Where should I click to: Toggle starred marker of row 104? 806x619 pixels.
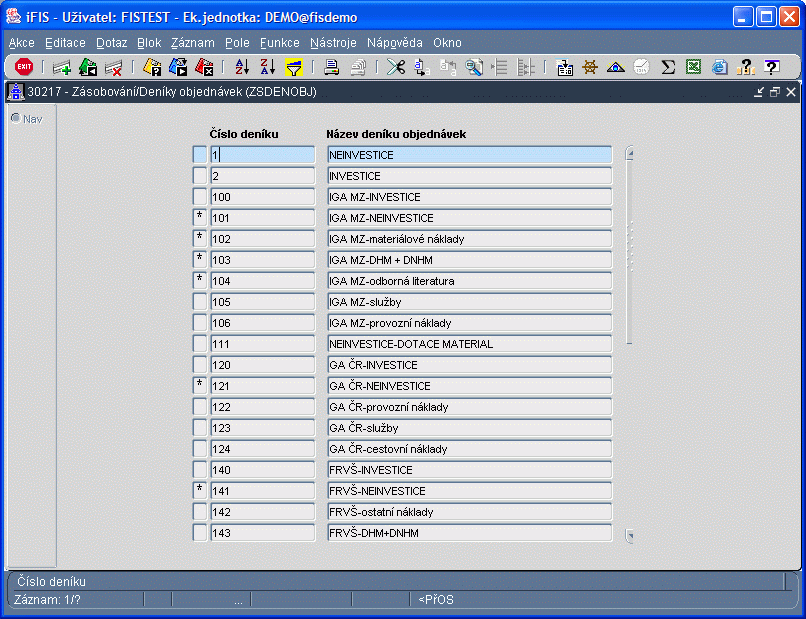coord(199,281)
